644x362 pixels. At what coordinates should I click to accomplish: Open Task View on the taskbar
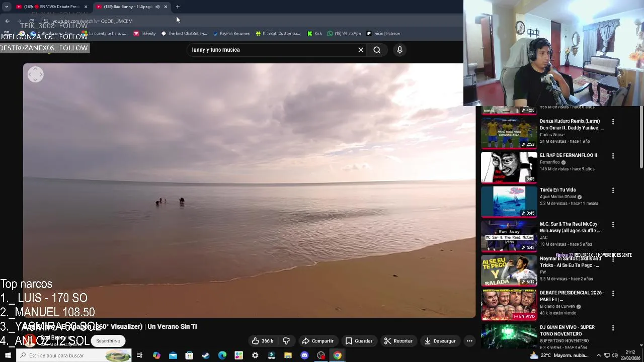(x=139, y=355)
